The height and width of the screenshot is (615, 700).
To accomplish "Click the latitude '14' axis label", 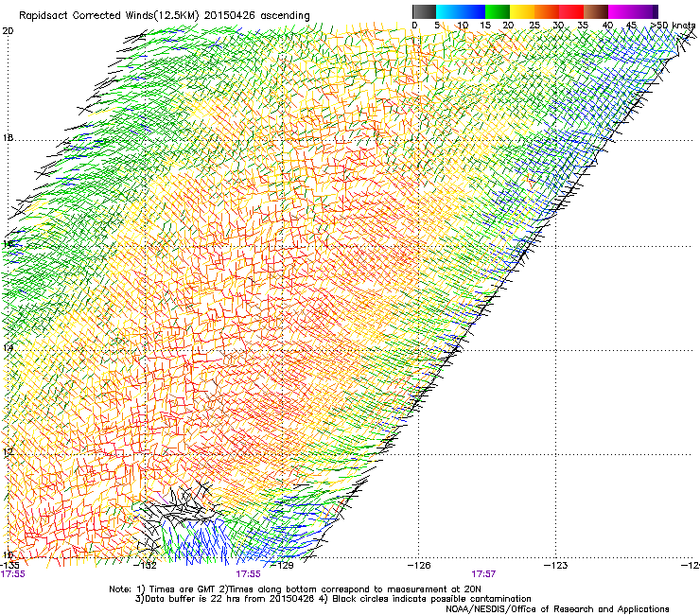I will [x=8, y=347].
